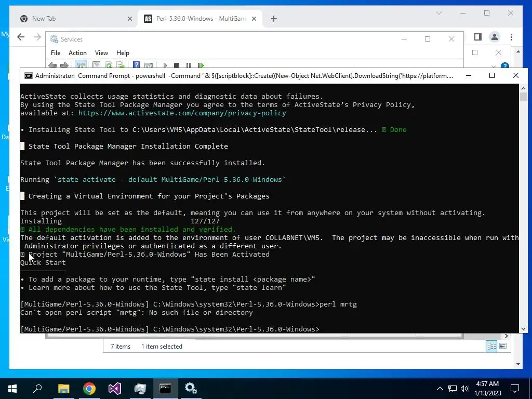532x399 pixels.
Task: Open View menu in Services window
Action: tap(101, 53)
